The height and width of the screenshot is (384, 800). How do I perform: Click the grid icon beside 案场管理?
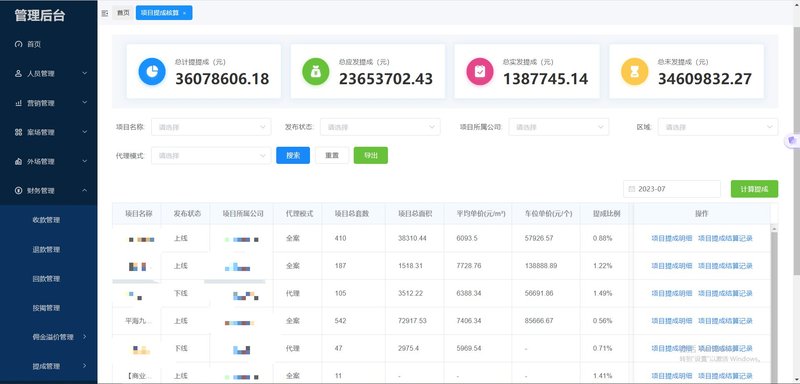click(19, 132)
